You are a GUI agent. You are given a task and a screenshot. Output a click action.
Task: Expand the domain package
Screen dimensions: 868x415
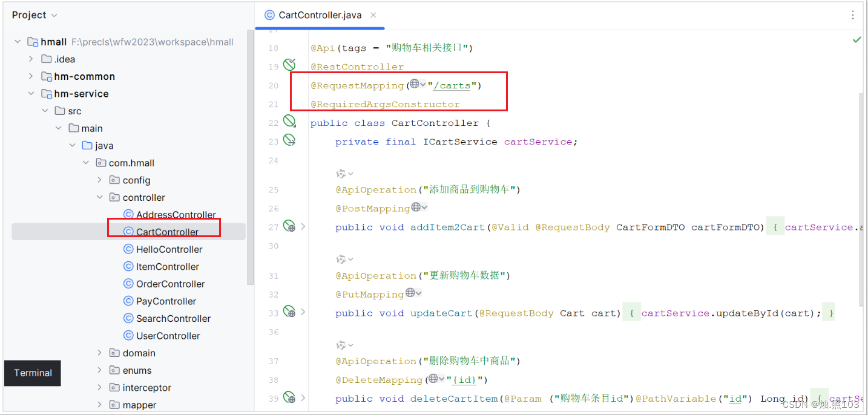coord(100,353)
